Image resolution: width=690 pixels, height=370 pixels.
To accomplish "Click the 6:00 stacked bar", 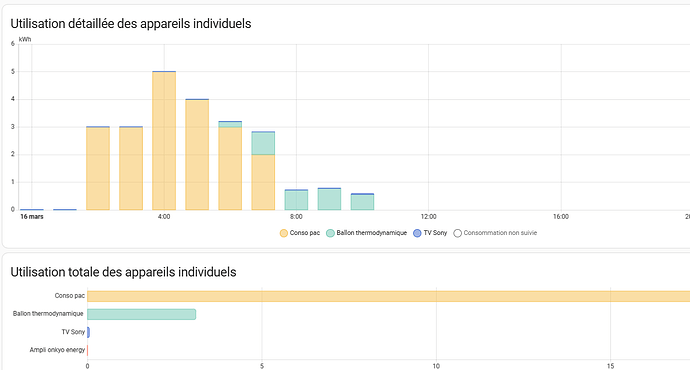I will [x=230, y=165].
